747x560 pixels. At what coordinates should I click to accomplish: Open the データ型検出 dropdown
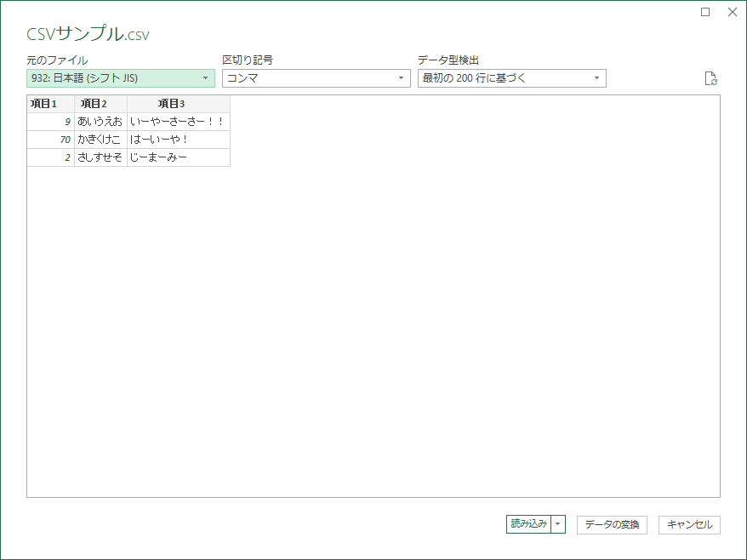(x=511, y=78)
